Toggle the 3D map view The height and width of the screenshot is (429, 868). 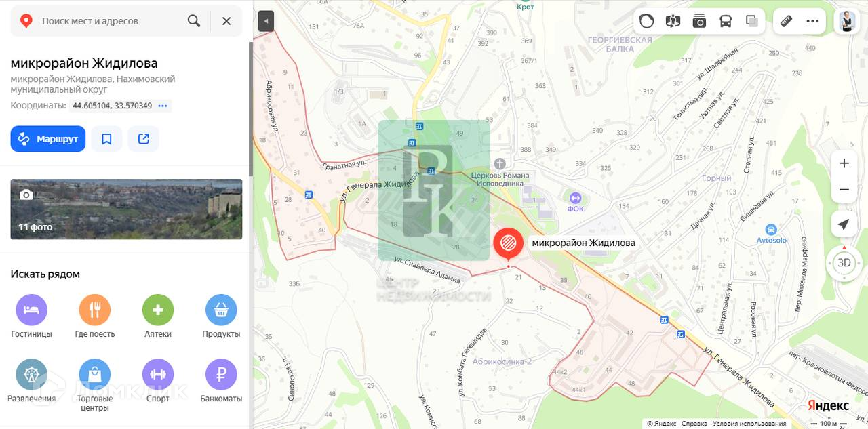(x=844, y=263)
